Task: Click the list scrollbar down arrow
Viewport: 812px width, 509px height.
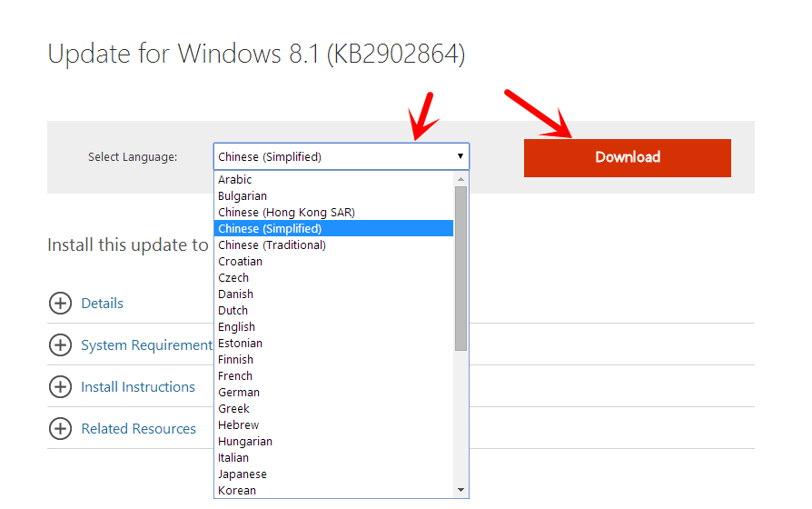Action: coord(460,490)
